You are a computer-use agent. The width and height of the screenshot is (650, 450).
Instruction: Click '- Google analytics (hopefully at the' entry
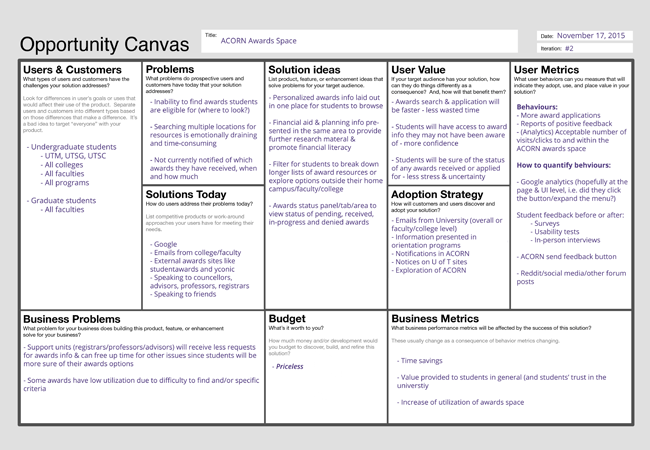click(x=572, y=182)
